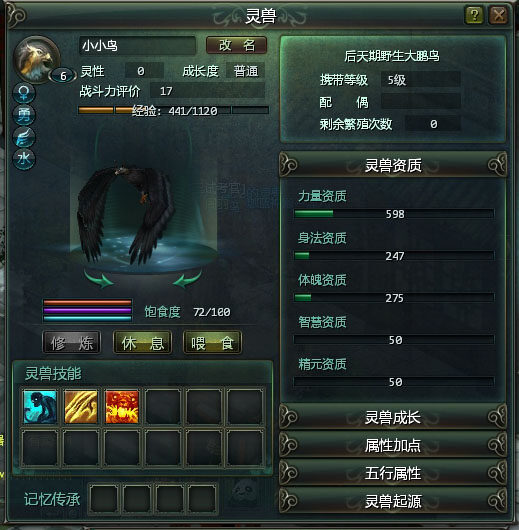Image resolution: width=519 pixels, height=530 pixels.
Task: Rotate pet model with left arrow
Action: click(98, 279)
